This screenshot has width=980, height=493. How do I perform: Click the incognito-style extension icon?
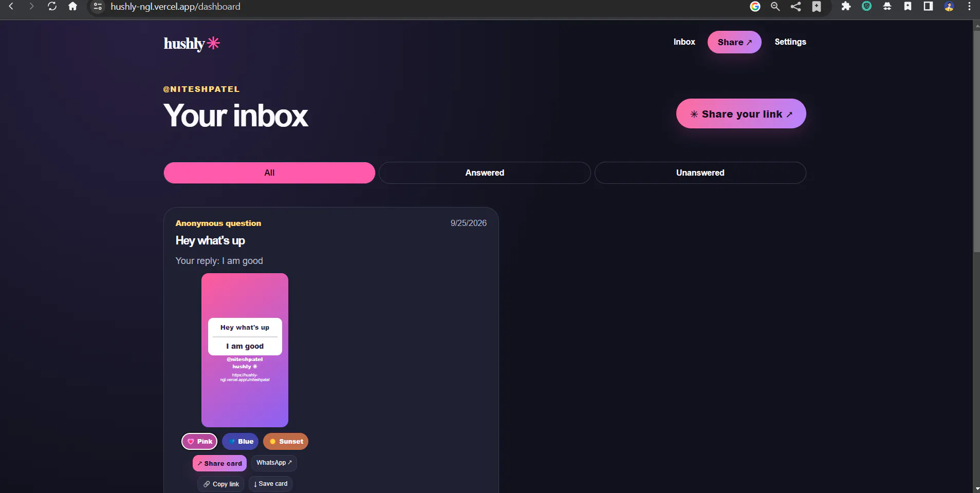(887, 6)
